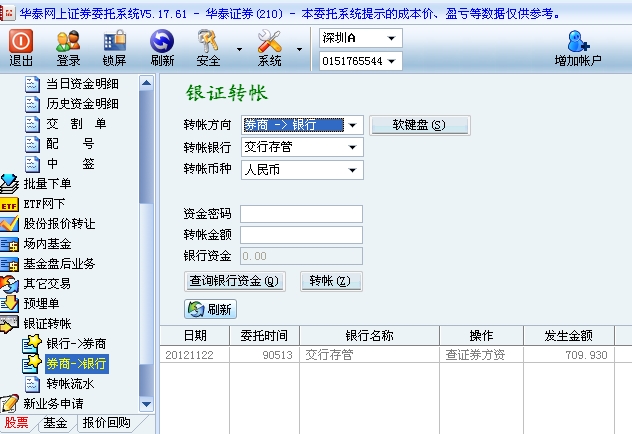Open 转帐流水 transfer history
This screenshot has height=434, width=632.
[x=60, y=384]
